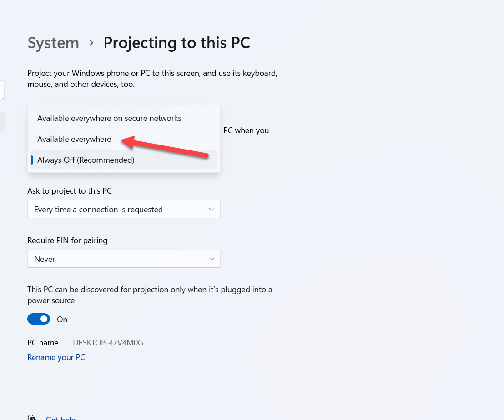The width and height of the screenshot is (504, 420).
Task: Click the 'Rename your PC' link
Action: (56, 357)
